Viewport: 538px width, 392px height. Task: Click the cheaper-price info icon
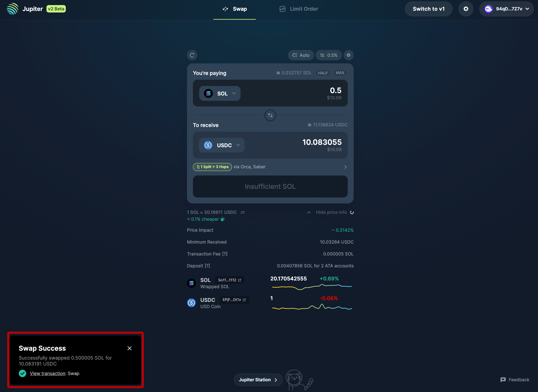(x=222, y=219)
